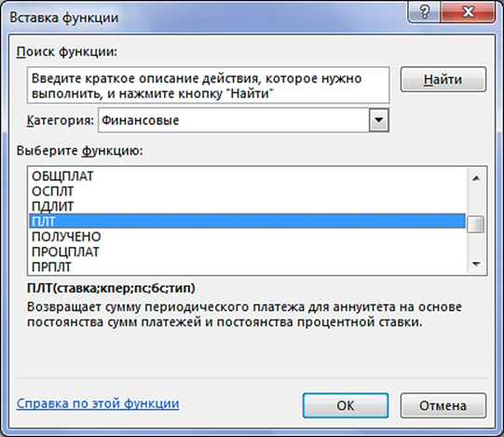Select the ОСПЛТ function
Screen dimensions: 504x437
(x=247, y=191)
